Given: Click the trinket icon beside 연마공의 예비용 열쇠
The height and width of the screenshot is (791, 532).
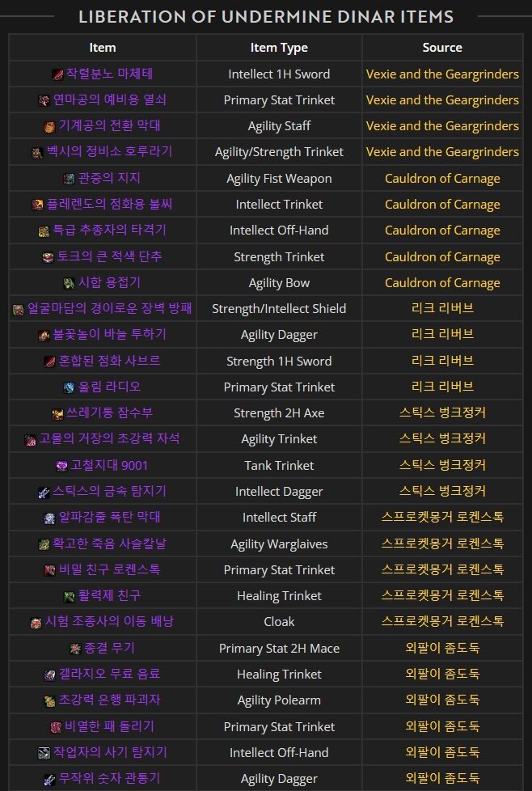Looking at the screenshot, I should click(x=44, y=100).
